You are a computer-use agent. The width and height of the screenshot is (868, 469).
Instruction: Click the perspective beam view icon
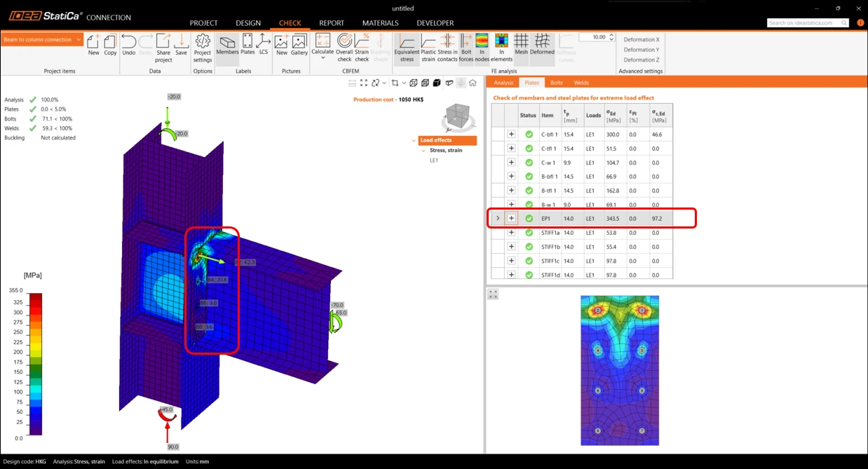[449, 83]
